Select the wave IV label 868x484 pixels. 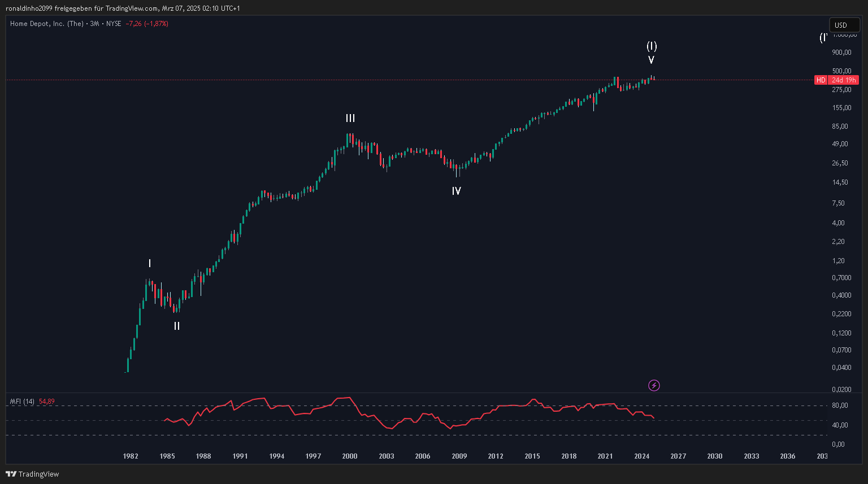pyautogui.click(x=456, y=191)
